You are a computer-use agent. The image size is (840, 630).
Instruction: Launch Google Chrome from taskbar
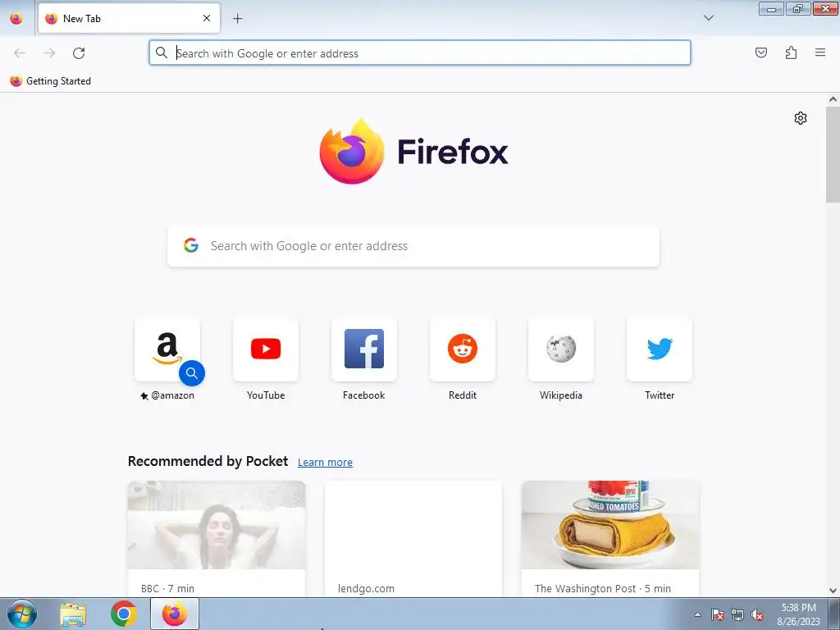pos(124,614)
